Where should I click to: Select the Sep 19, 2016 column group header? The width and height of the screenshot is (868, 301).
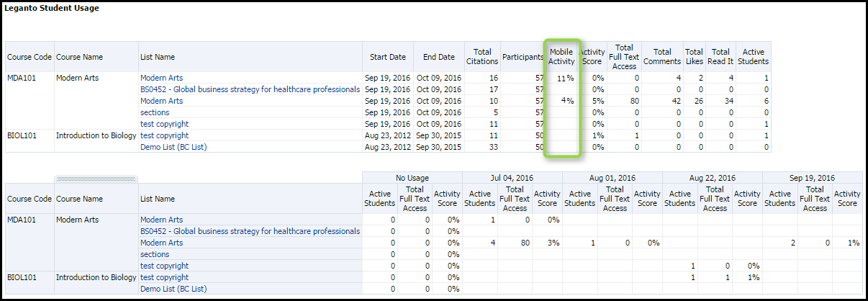[812, 177]
